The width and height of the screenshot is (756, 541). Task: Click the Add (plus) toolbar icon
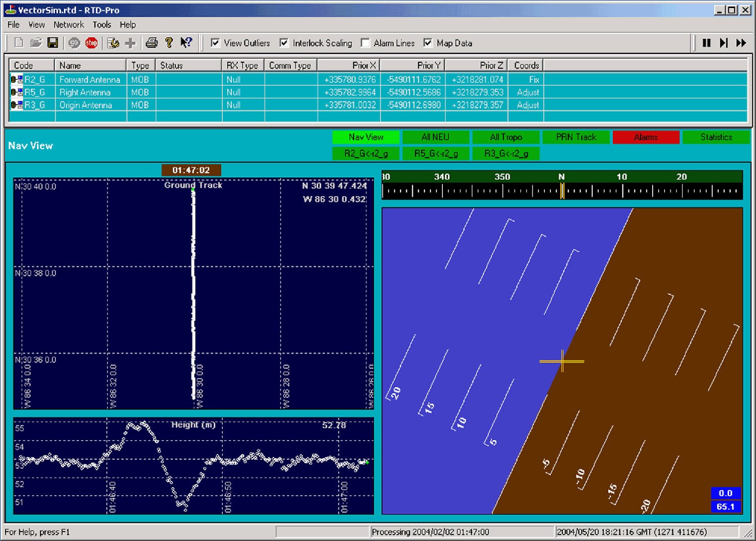(130, 43)
